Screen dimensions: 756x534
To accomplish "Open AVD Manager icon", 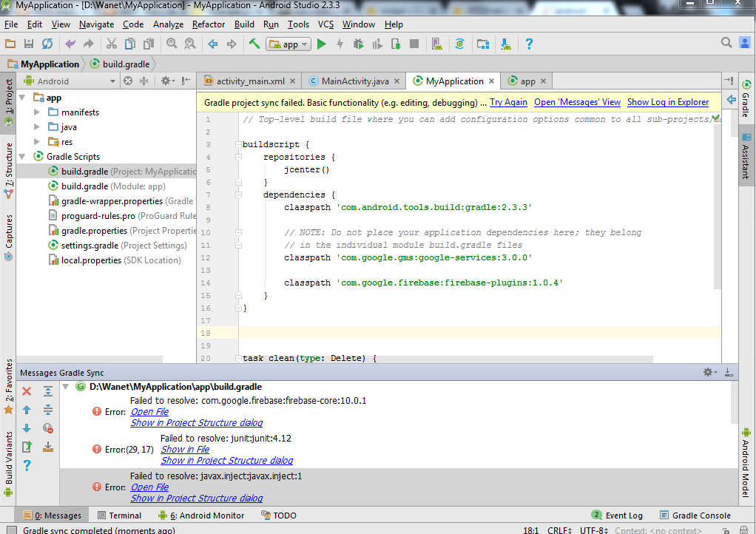I will [437, 44].
